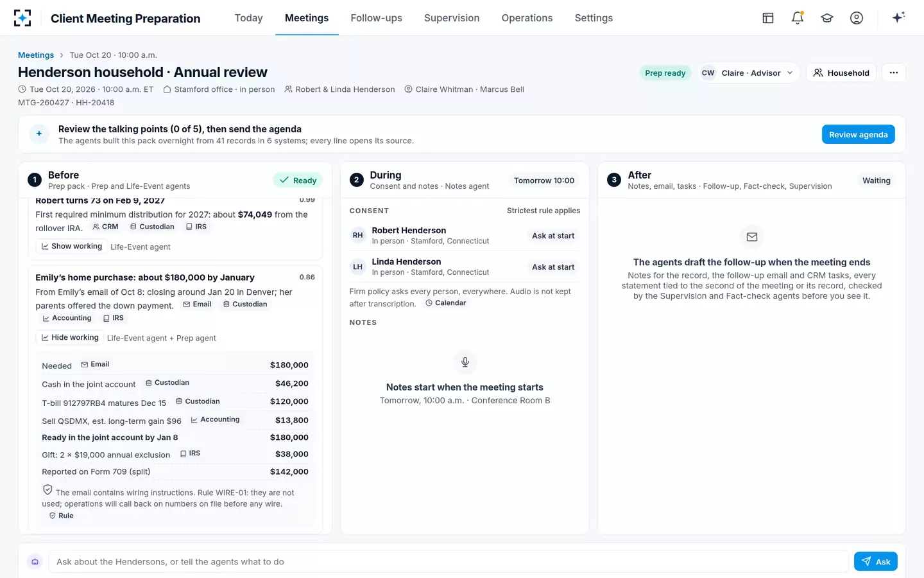Open Calendar source chip in consent note
This screenshot has width=924, height=578.
click(x=445, y=303)
